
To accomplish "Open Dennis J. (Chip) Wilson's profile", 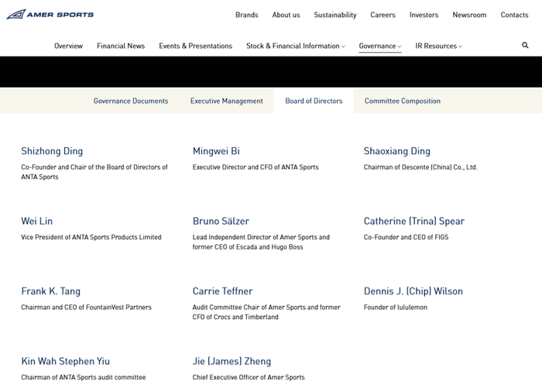I will pyautogui.click(x=413, y=291).
